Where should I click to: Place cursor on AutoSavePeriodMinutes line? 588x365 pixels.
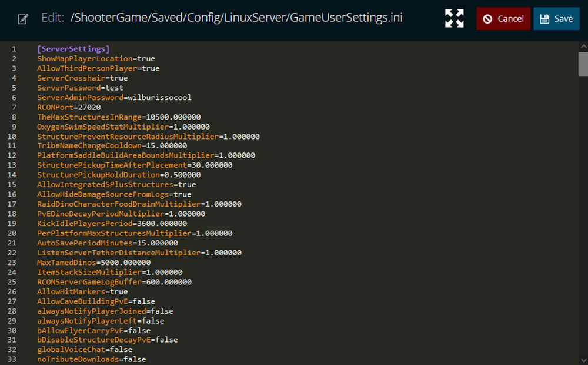click(107, 243)
